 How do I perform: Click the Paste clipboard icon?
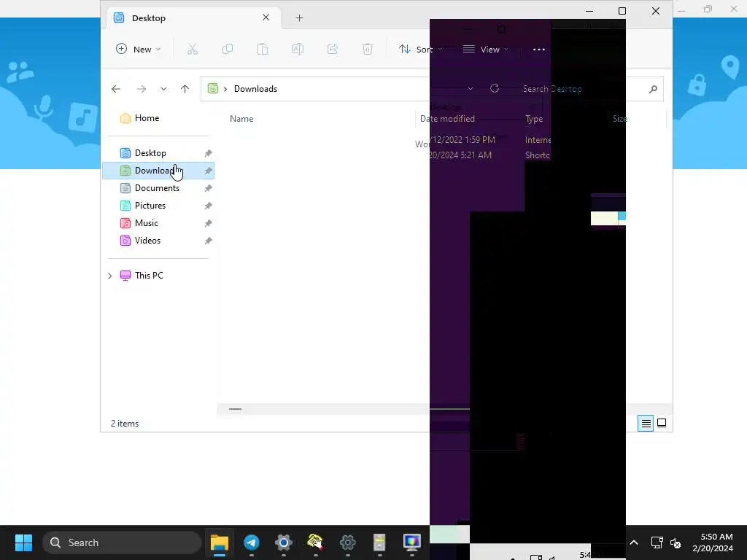click(x=263, y=49)
